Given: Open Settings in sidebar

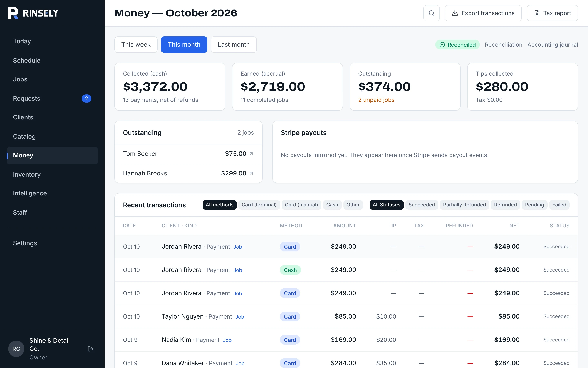Looking at the screenshot, I should (x=52, y=243).
